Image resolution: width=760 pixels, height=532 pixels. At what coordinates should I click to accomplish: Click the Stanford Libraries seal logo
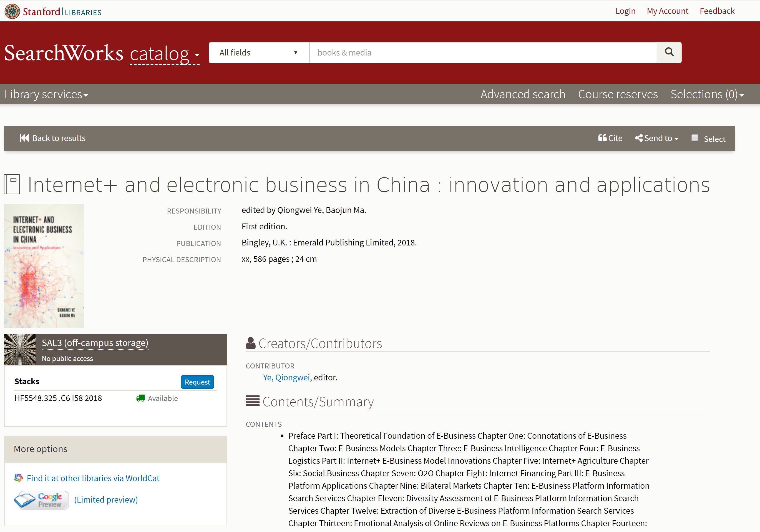pos(12,12)
